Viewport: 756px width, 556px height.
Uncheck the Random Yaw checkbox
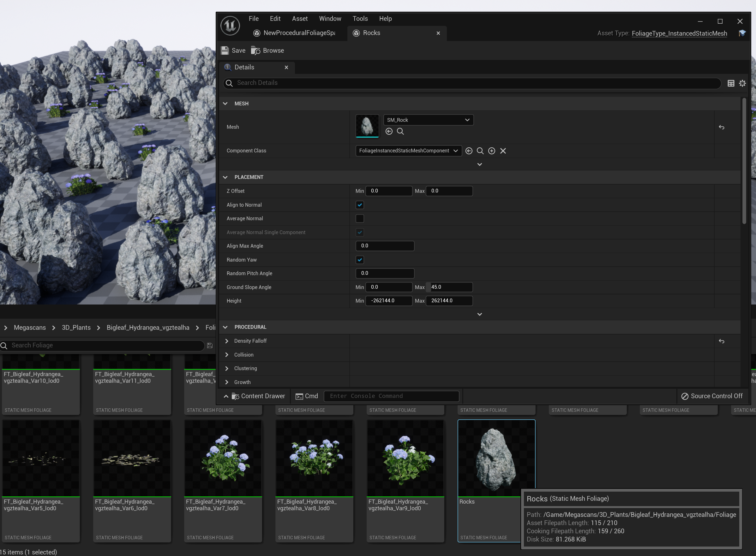[360, 260]
